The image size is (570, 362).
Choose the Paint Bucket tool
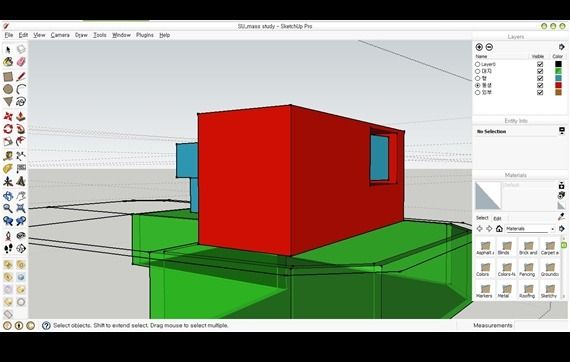(8, 62)
